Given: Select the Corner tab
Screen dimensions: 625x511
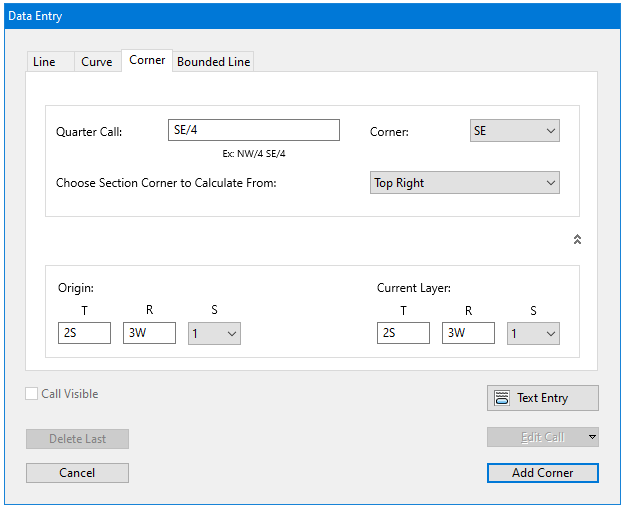Looking at the screenshot, I should [147, 61].
